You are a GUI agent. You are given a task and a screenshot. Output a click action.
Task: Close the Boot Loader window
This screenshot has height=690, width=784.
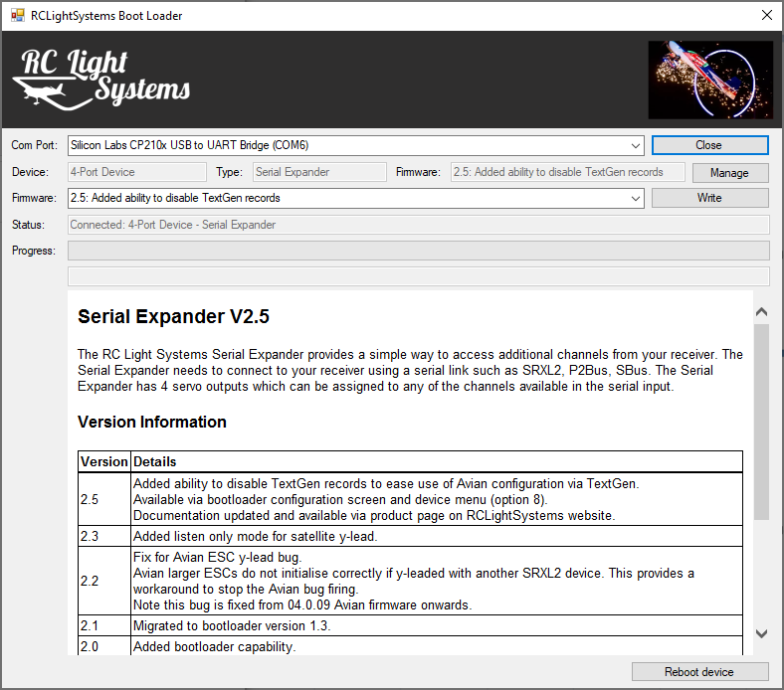tap(765, 16)
